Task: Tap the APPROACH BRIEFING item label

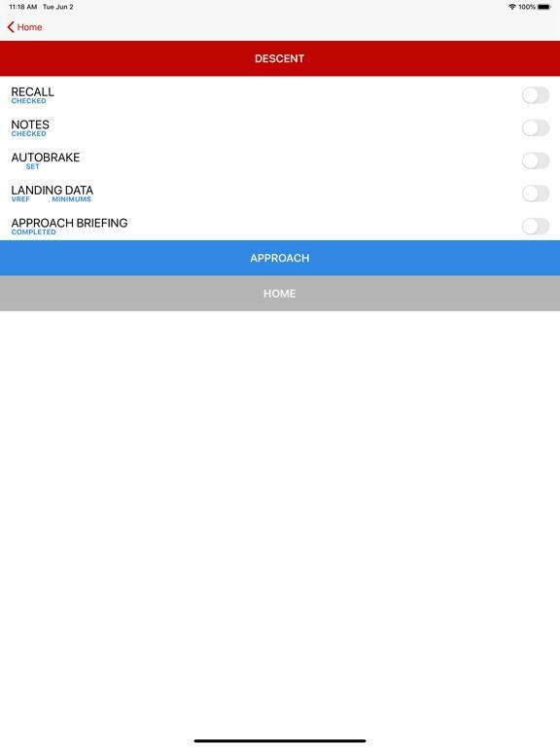Action: (x=69, y=223)
